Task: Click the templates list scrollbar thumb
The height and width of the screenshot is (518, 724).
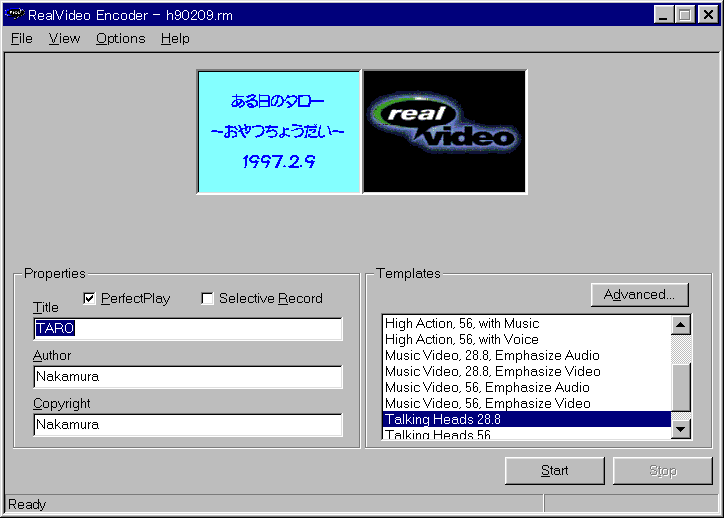Action: (681, 387)
